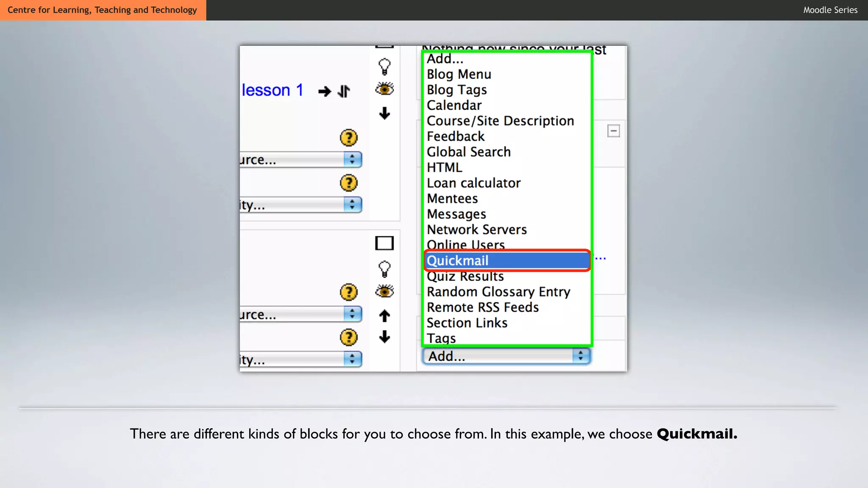The height and width of the screenshot is (488, 868).
Task: Click the topmost yellow help question icon
Action: 349,138
